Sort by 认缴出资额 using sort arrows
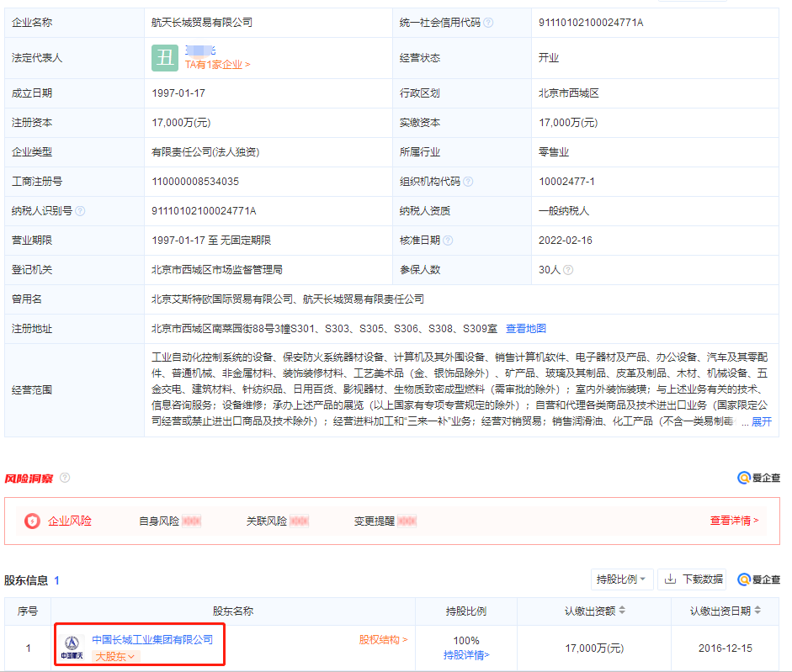 (622, 611)
